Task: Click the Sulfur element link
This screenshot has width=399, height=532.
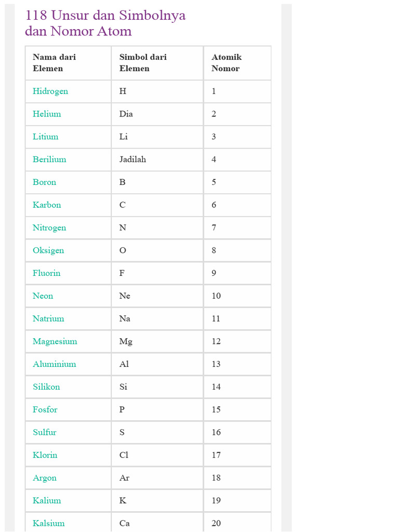Action: coord(45,432)
